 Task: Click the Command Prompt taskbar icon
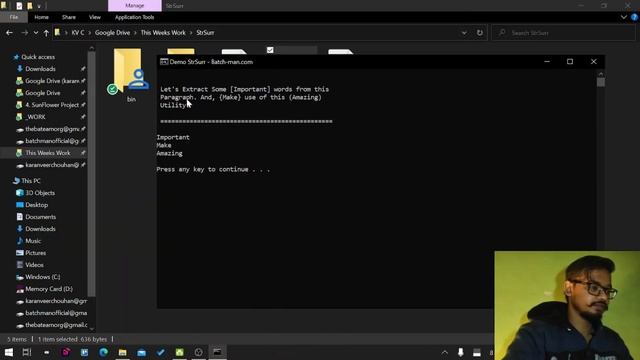pos(217,352)
